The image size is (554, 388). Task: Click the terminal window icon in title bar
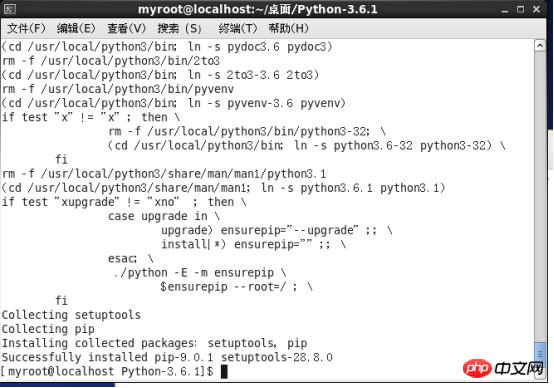pyautogui.click(x=10, y=9)
